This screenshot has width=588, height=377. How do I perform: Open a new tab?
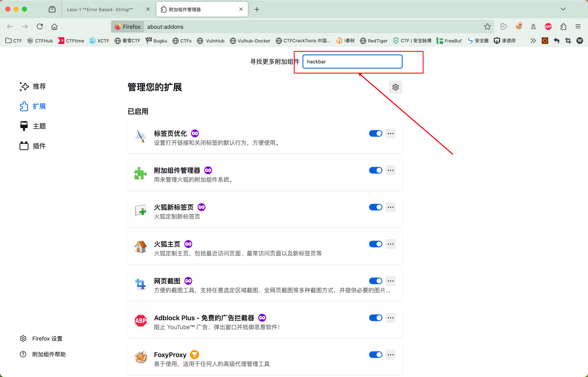[x=257, y=9]
